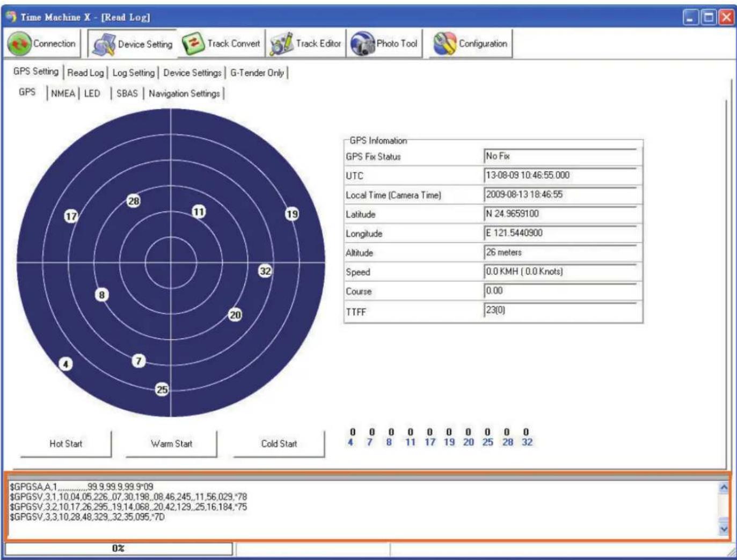Click the Warm Start button
Image resolution: width=737 pixels, height=560 pixels.
point(171,443)
